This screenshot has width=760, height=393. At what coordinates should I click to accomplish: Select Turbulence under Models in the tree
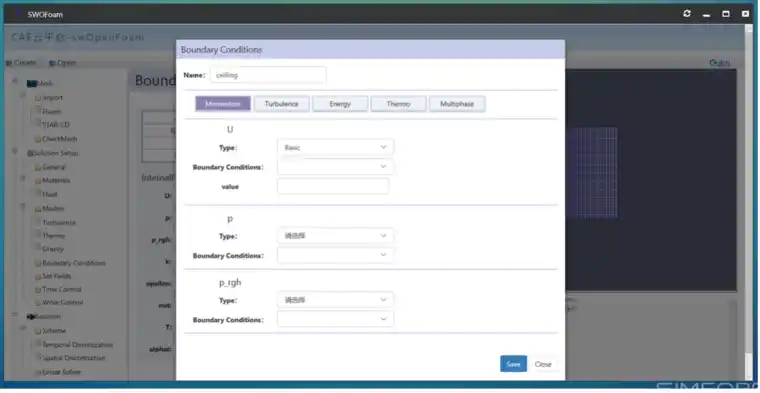pos(59,223)
